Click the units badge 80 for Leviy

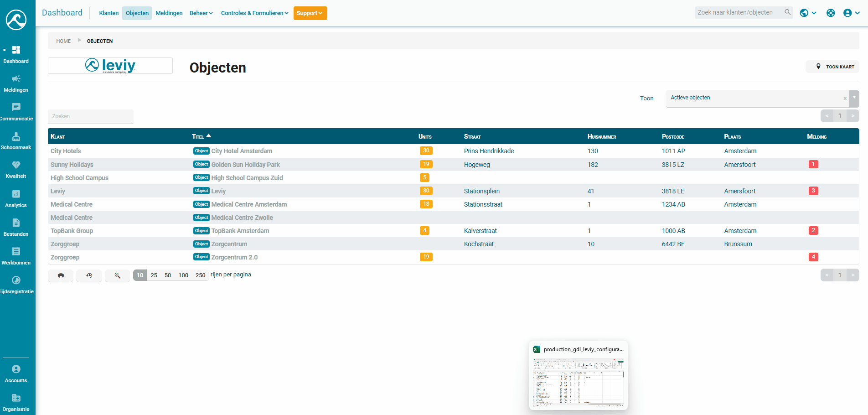(426, 191)
